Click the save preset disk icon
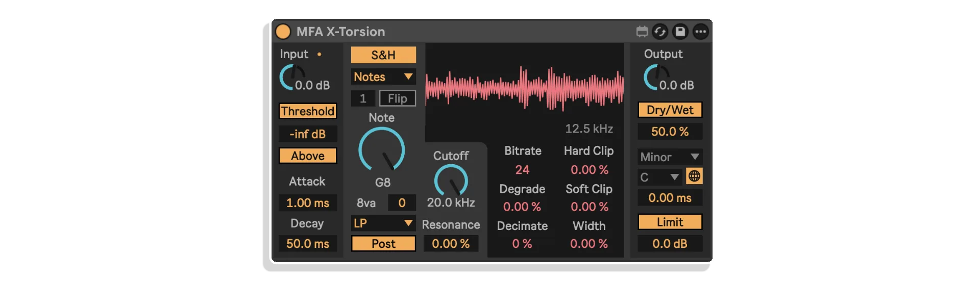The width and height of the screenshot is (980, 281). pos(680,32)
